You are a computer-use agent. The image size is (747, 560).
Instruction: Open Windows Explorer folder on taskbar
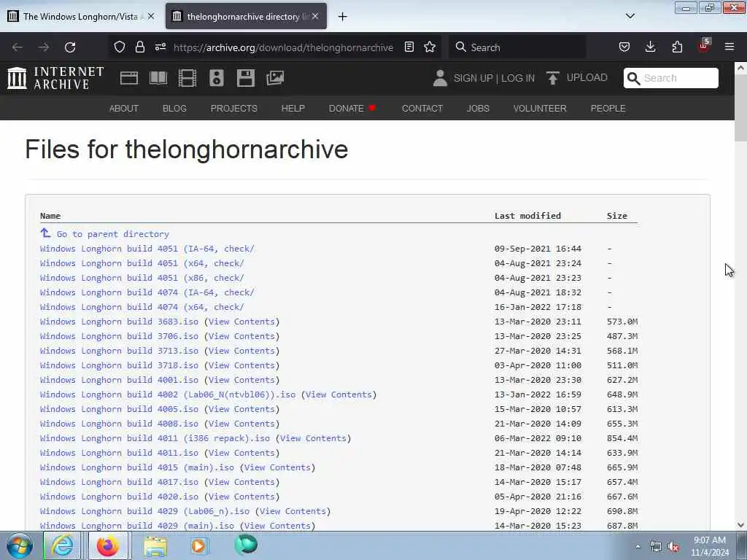(155, 546)
